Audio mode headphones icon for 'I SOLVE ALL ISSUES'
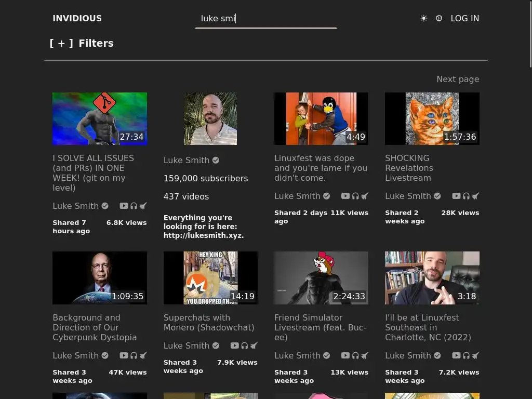The height and width of the screenshot is (399, 532). [134, 206]
